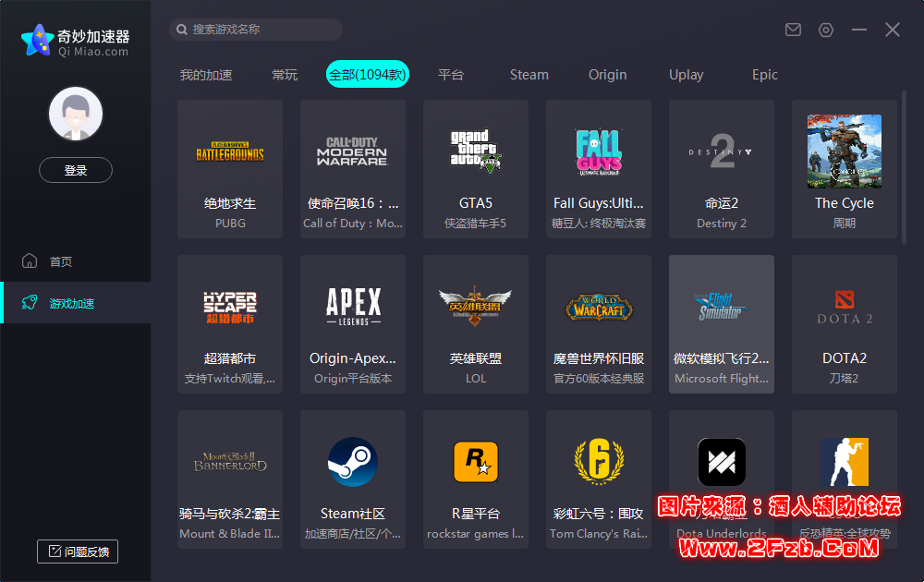This screenshot has width=924, height=582.
Task: Click the magnifier search icon
Action: tap(182, 30)
